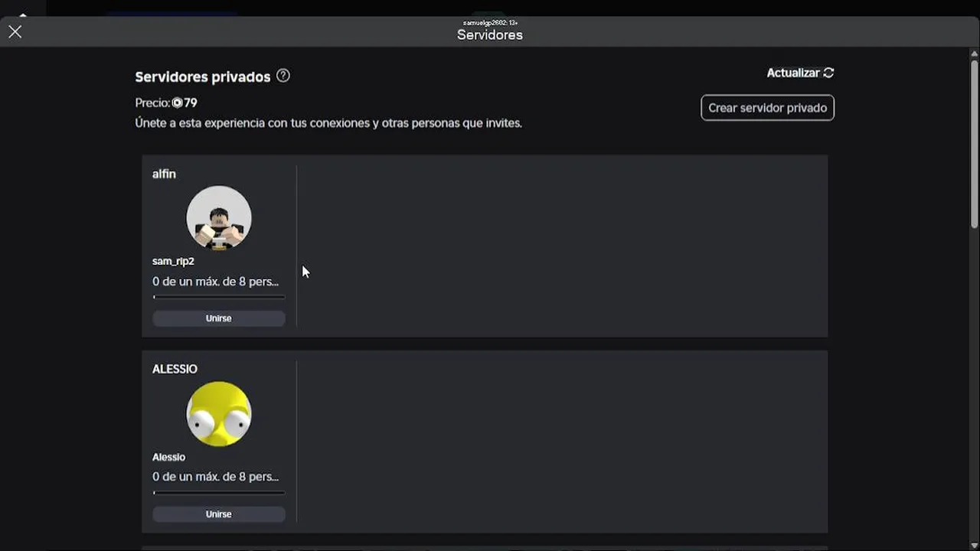The width and height of the screenshot is (980, 551).
Task: Select the alfin server title
Action: coord(164,174)
